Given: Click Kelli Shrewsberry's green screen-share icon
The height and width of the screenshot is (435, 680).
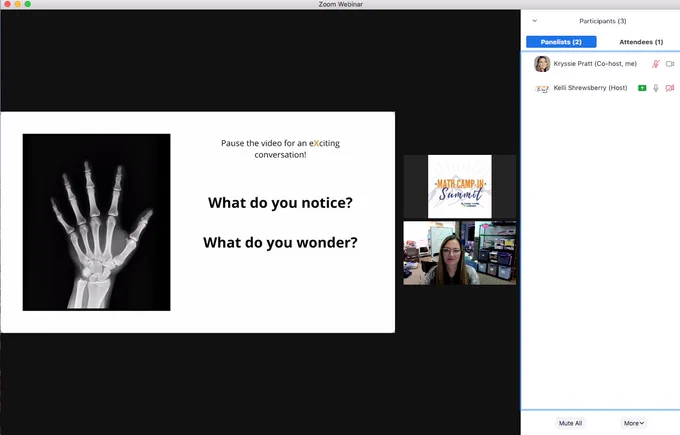Looking at the screenshot, I should [642, 88].
